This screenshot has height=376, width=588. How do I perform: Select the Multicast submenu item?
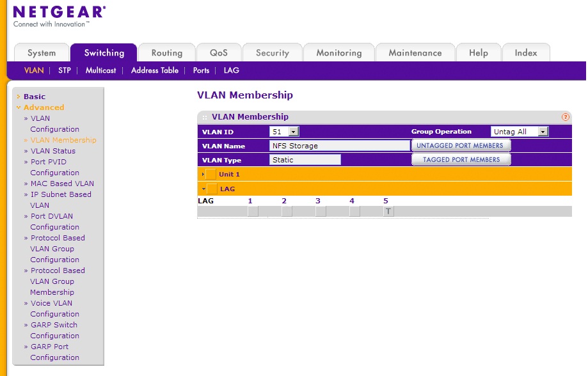point(100,70)
